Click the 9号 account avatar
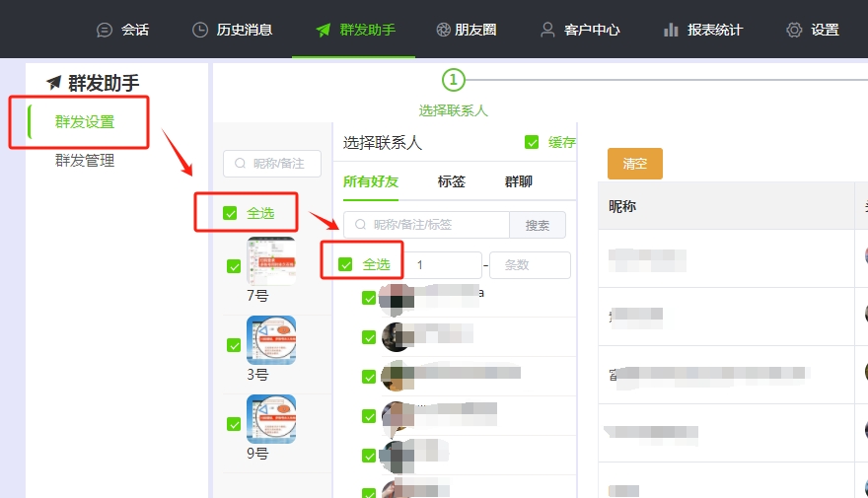The height and width of the screenshot is (498, 868). [271, 419]
